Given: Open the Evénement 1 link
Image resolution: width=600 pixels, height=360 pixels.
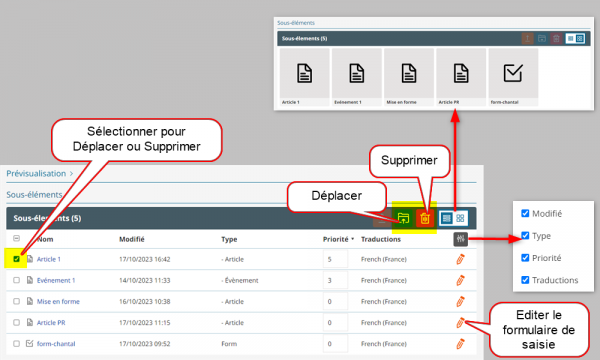Looking at the screenshot, I should (x=56, y=280).
